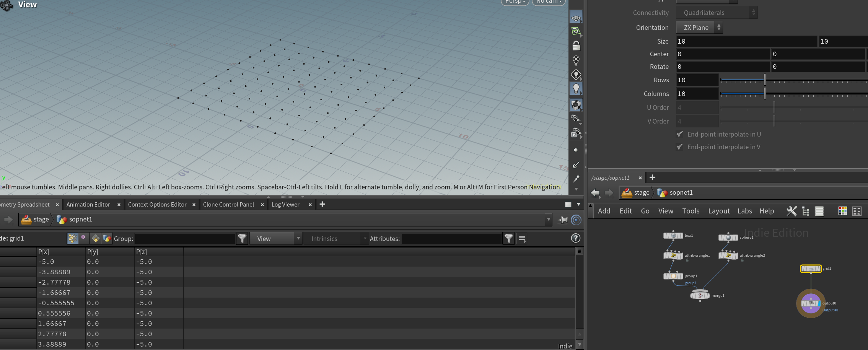Open the group filter funnel icon
The width and height of the screenshot is (868, 350).
click(242, 238)
